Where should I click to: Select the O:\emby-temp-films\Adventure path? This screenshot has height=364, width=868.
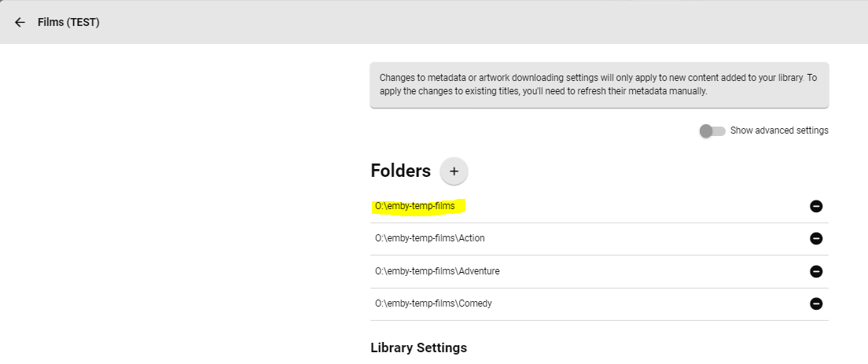(x=437, y=271)
